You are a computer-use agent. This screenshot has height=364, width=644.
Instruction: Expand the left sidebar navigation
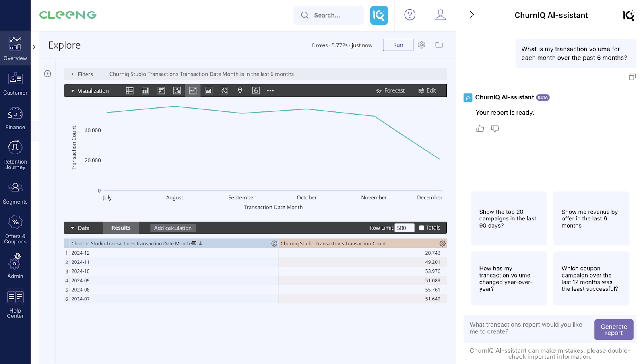(x=34, y=47)
